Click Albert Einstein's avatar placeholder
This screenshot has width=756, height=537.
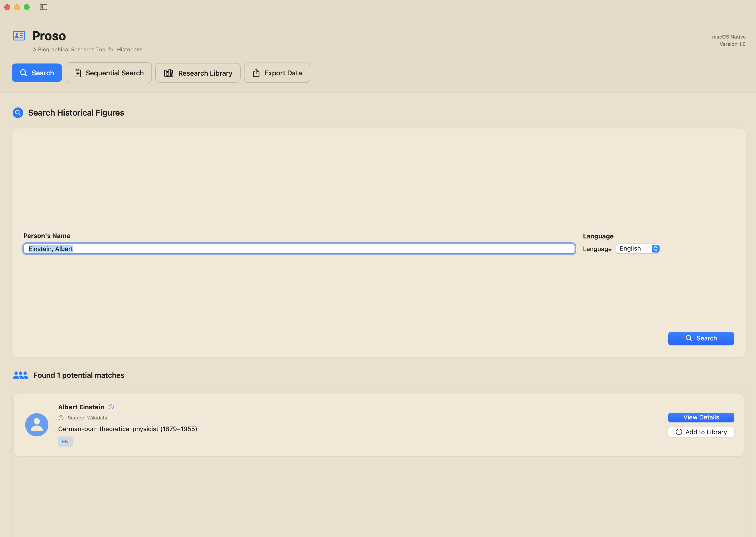tap(36, 425)
